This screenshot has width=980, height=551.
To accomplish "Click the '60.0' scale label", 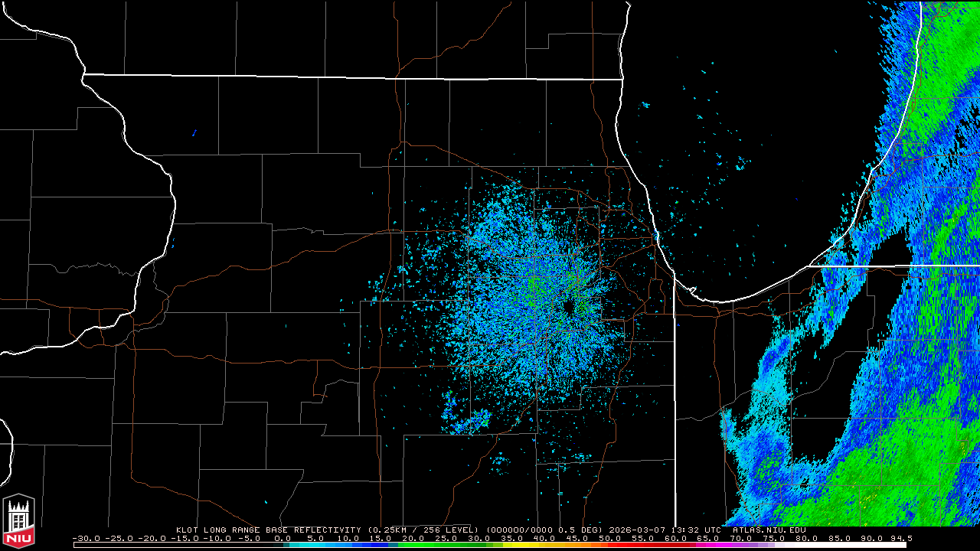I will (675, 539).
